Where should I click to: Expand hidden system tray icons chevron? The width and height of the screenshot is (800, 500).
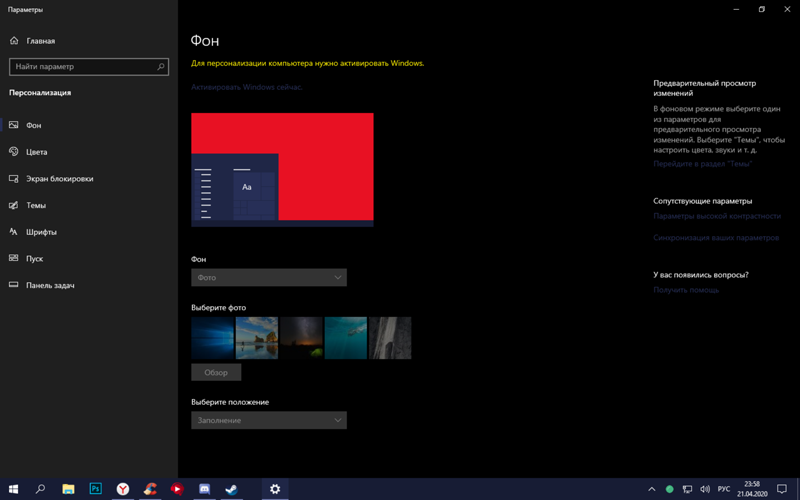[652, 489]
